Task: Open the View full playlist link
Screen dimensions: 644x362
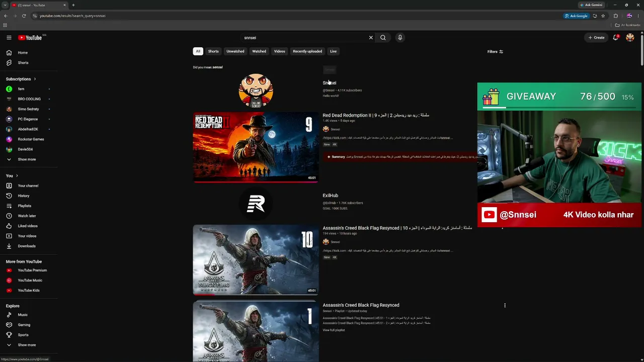Action: (x=334, y=330)
